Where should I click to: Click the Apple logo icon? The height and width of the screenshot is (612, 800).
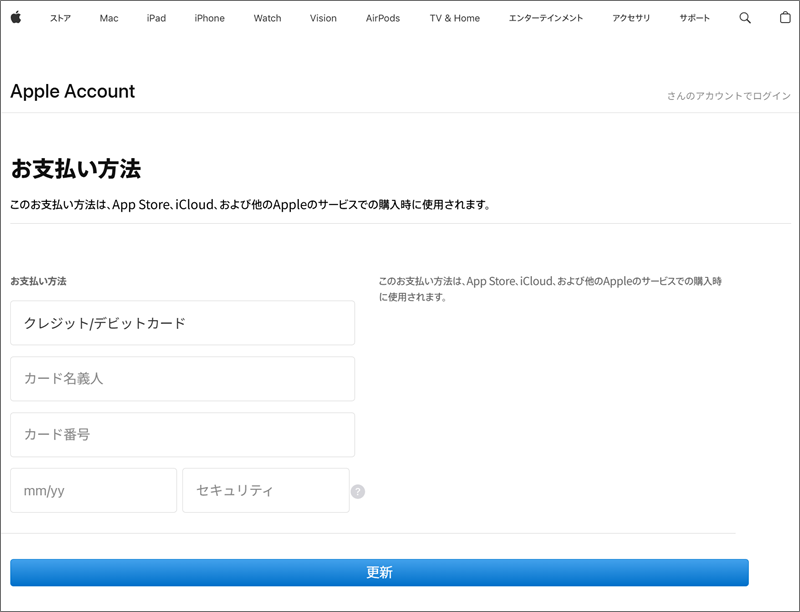pos(16,17)
